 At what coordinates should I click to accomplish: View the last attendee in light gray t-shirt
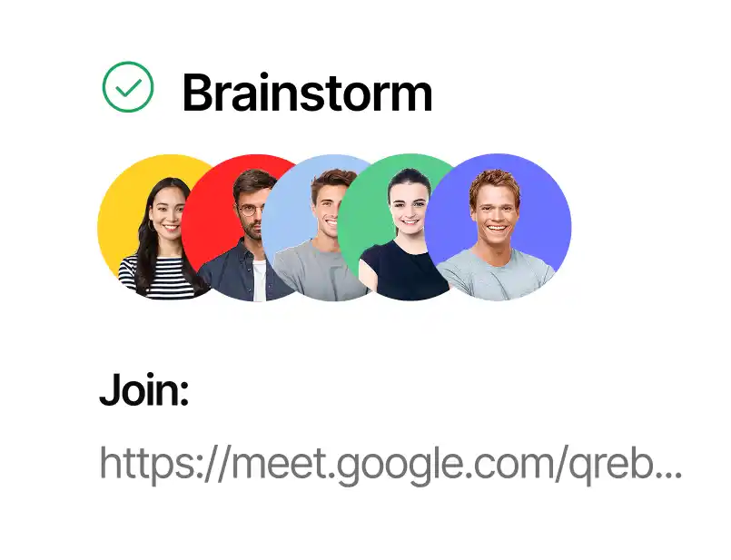point(498,227)
